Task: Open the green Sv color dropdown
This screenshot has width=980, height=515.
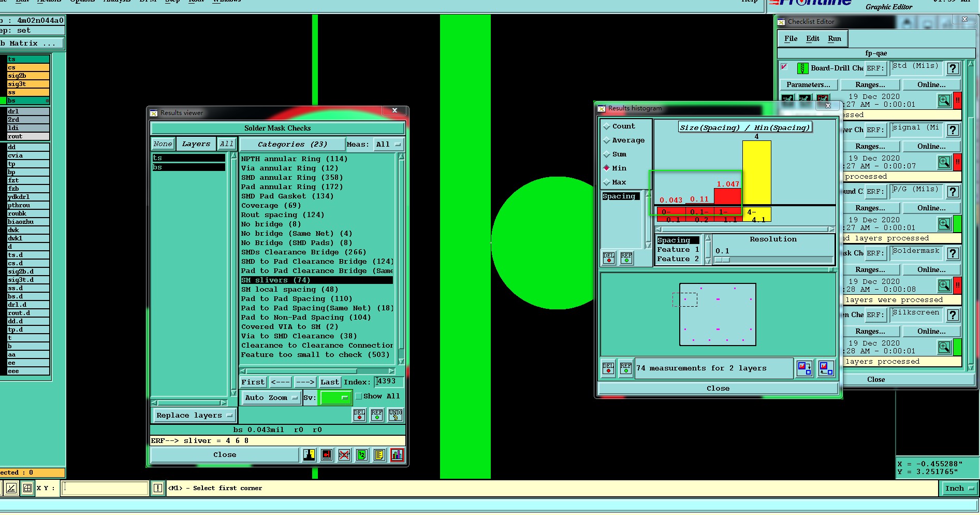Action: (x=335, y=398)
